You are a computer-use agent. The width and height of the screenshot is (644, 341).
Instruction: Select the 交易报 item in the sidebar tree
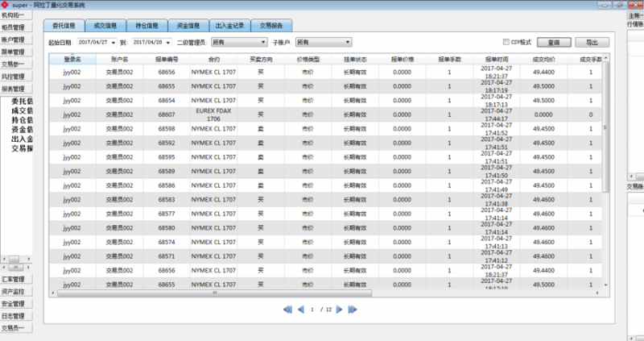click(x=22, y=148)
